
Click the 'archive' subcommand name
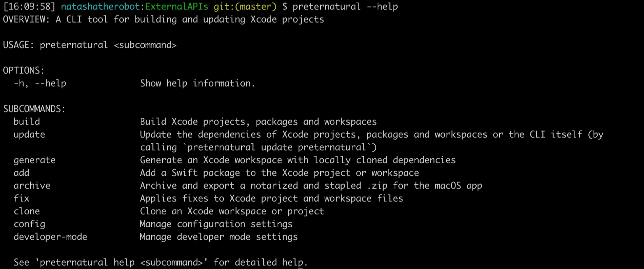pos(32,186)
